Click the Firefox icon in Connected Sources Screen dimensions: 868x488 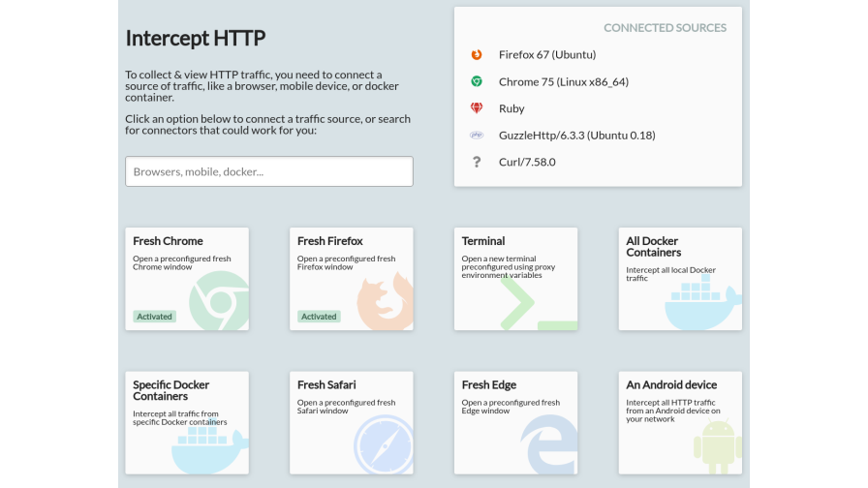[x=477, y=55]
